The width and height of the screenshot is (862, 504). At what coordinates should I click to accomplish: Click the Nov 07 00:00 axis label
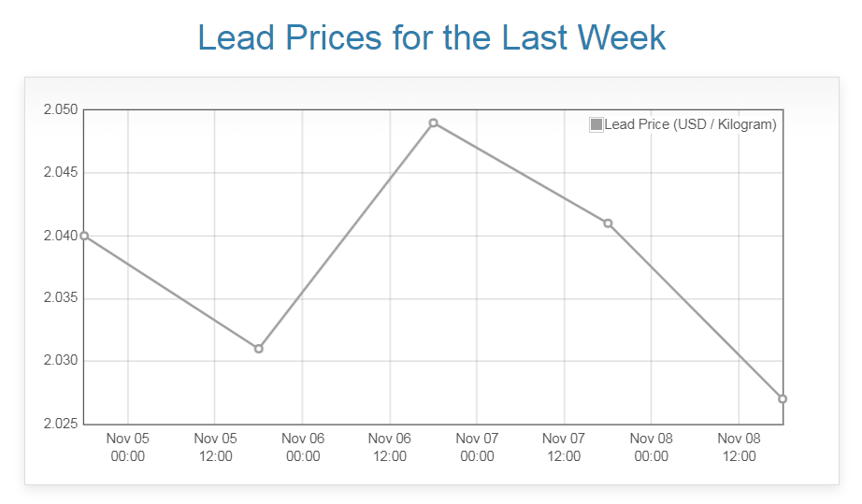pos(477,447)
